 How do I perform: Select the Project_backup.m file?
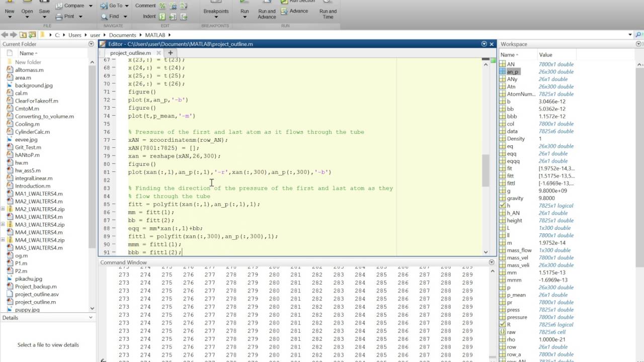36,287
